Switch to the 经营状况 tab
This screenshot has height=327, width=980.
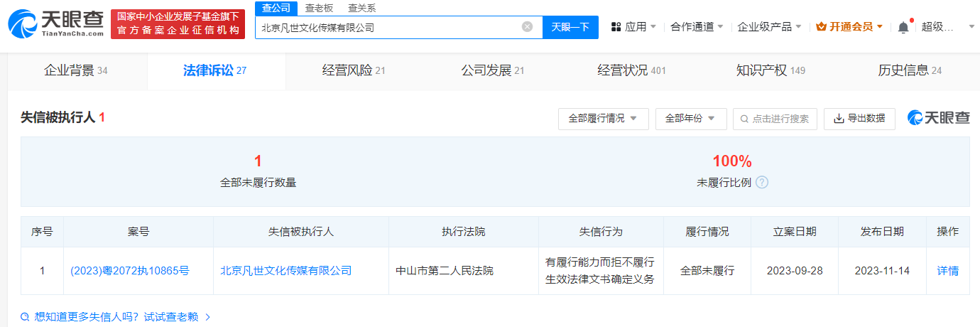[632, 70]
